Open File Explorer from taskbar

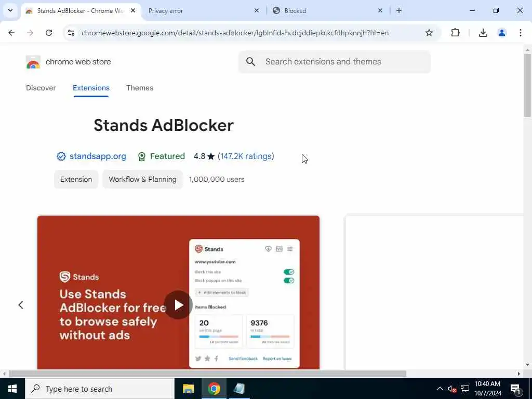coord(188,389)
